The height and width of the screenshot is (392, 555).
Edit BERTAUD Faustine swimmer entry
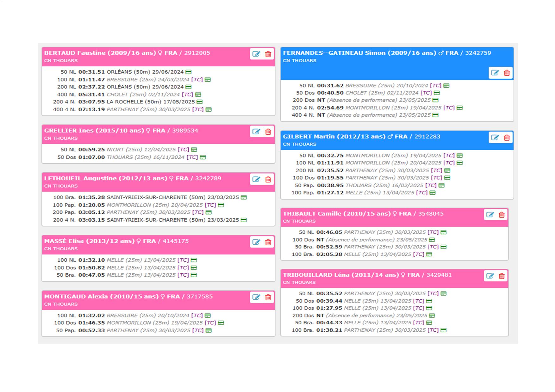click(x=256, y=54)
